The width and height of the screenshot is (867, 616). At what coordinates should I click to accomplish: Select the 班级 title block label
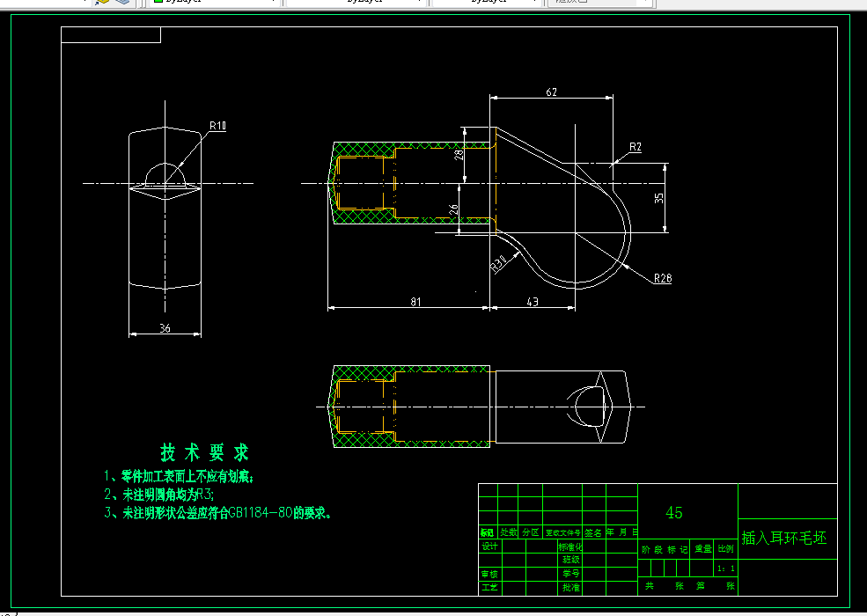[x=570, y=560]
